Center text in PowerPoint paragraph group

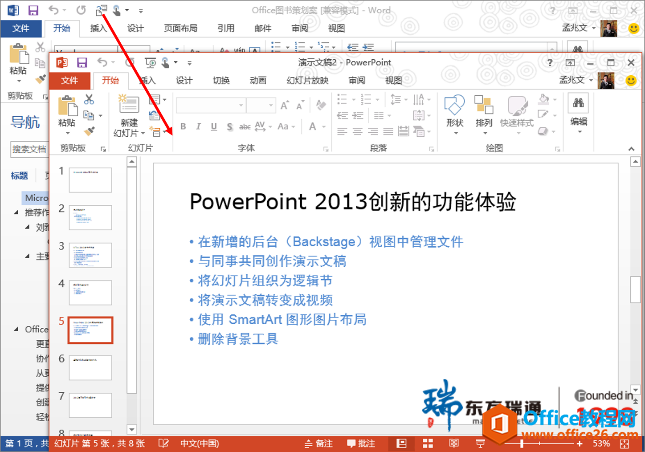pyautogui.click(x=358, y=132)
